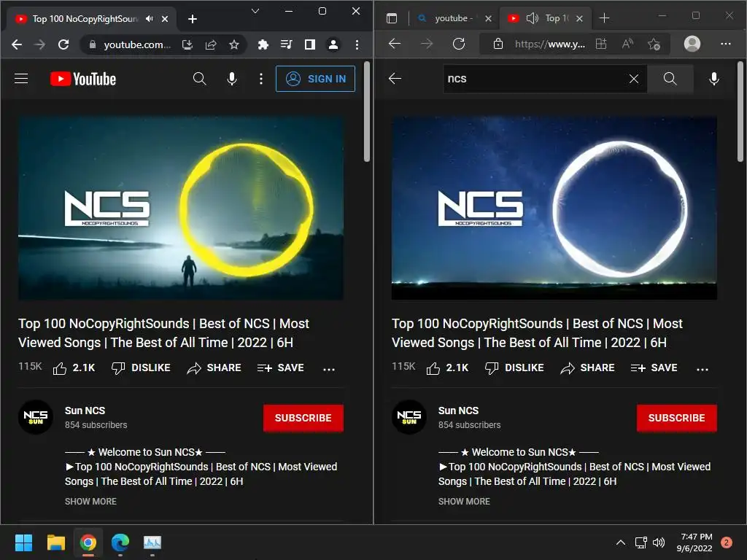Open Chrome profile avatar
747x560 pixels.
pyautogui.click(x=333, y=44)
